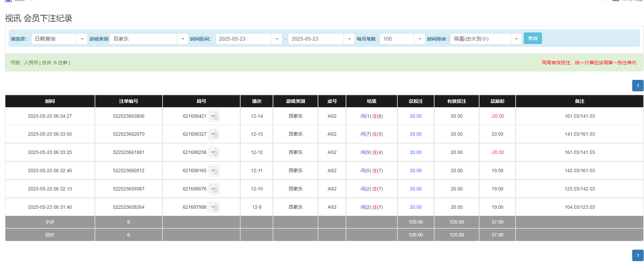Expand the 百家乐 game type dropdown
This screenshot has height=274, width=644.
pos(182,39)
